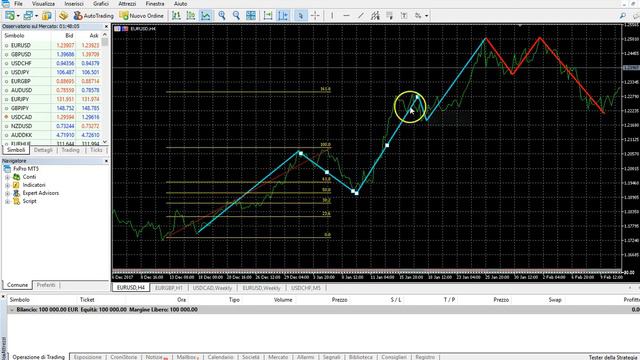Select the crosshair tool
Image resolution: width=640 pixels, height=360 pixels.
pos(315,16)
